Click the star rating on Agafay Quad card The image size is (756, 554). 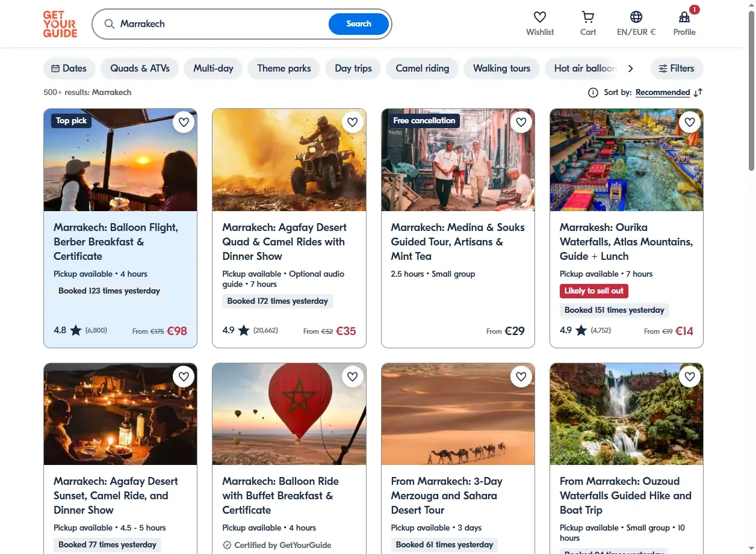click(244, 330)
